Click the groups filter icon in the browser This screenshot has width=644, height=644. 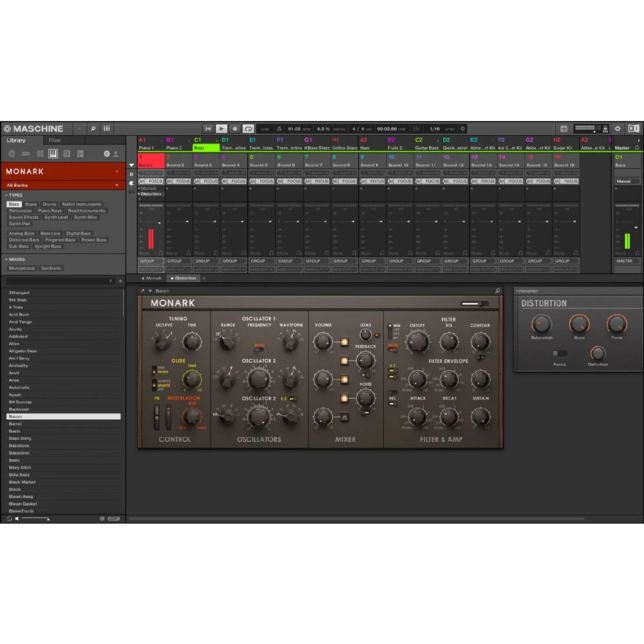(26, 153)
